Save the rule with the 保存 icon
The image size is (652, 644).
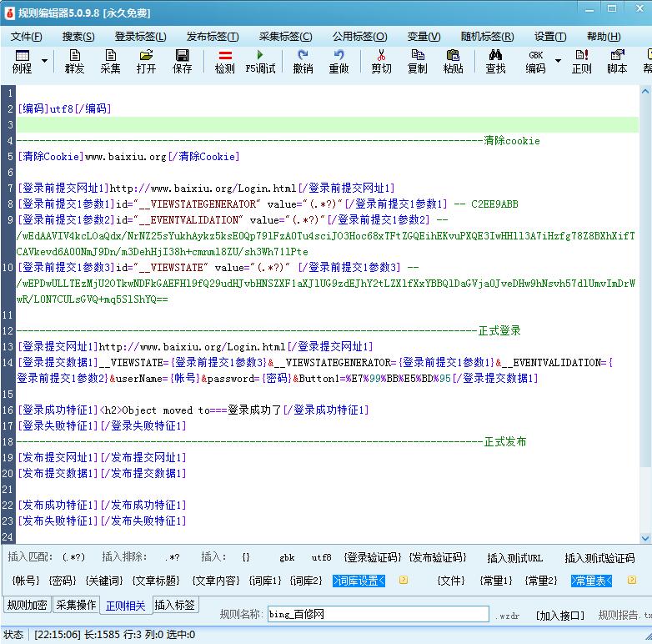coord(182,61)
